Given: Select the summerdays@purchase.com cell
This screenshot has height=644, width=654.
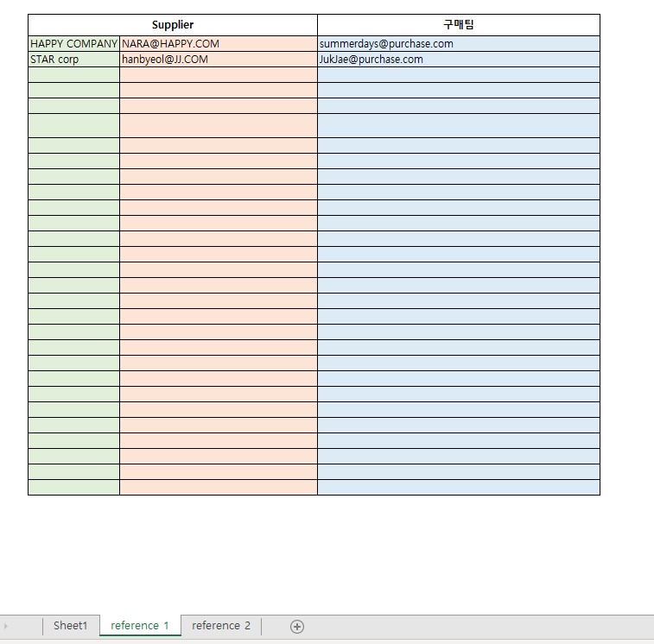Looking at the screenshot, I should pyautogui.click(x=459, y=44).
